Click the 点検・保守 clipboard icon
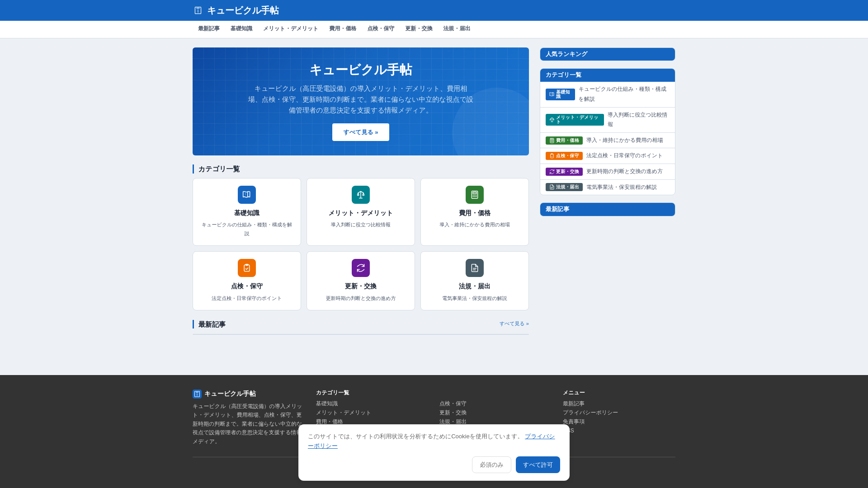 [x=247, y=268]
